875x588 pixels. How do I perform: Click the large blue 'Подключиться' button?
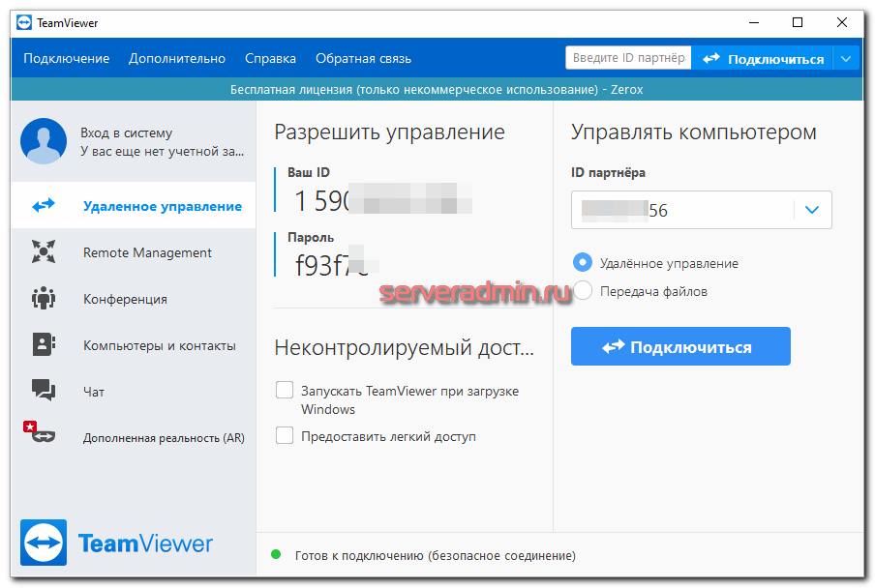click(680, 346)
